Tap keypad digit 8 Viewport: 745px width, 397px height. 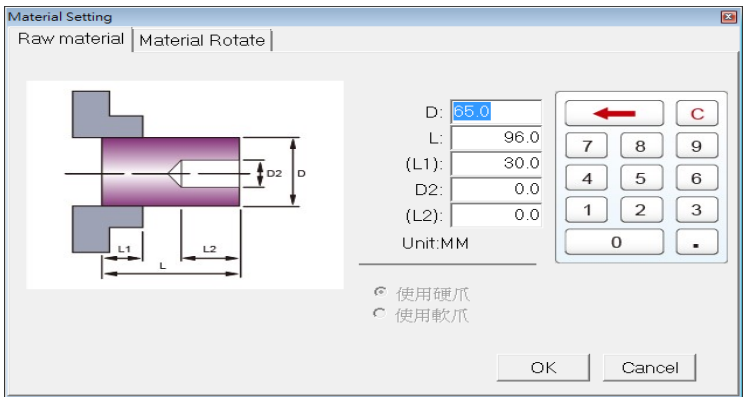(x=641, y=145)
